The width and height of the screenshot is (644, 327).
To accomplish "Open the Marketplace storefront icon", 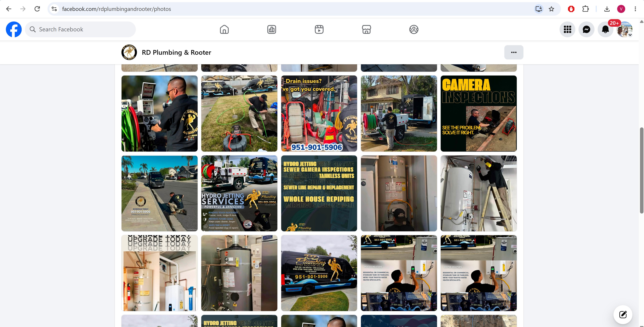I will coord(366,29).
